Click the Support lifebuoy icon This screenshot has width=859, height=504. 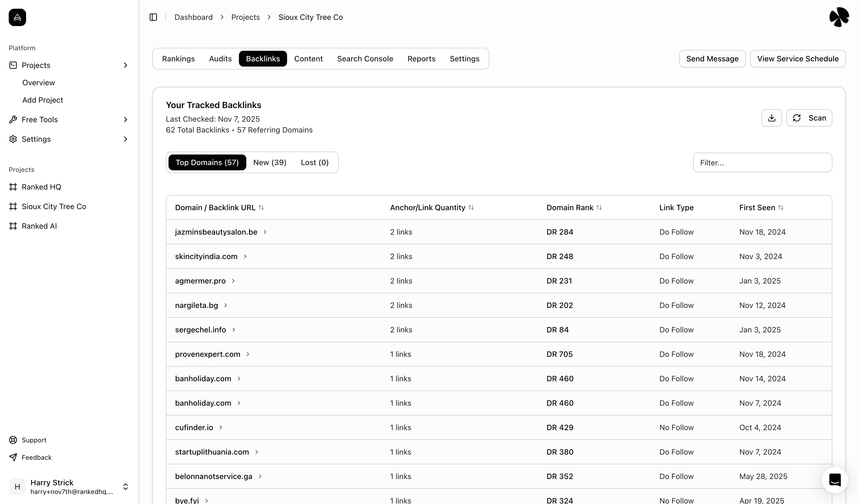point(13,440)
